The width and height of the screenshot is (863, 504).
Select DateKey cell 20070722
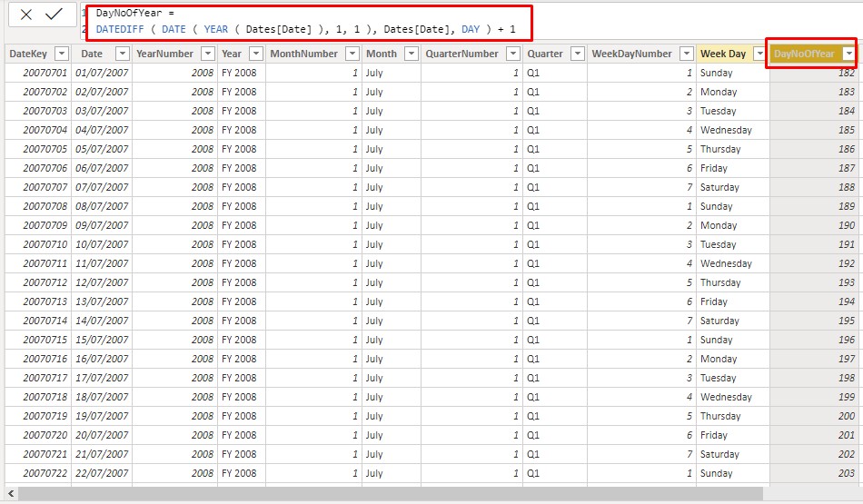pyautogui.click(x=38, y=473)
